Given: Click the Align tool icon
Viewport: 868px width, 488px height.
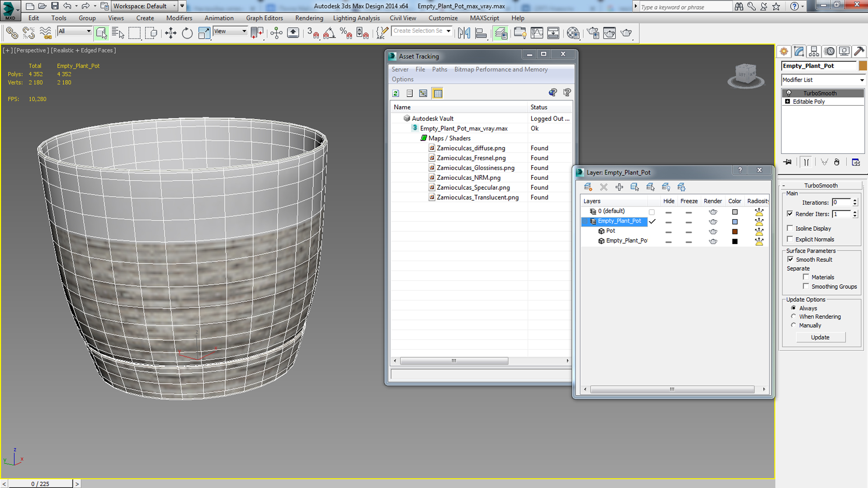Looking at the screenshot, I should click(481, 33).
